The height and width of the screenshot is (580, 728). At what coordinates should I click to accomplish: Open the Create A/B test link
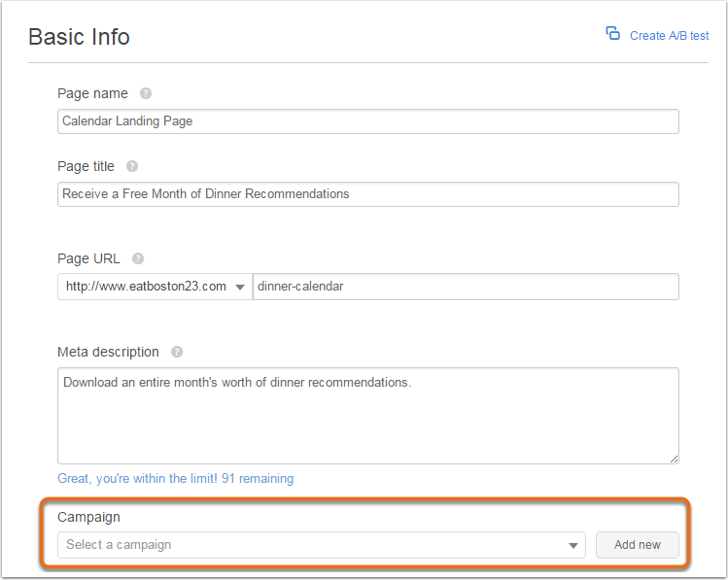[x=669, y=36]
